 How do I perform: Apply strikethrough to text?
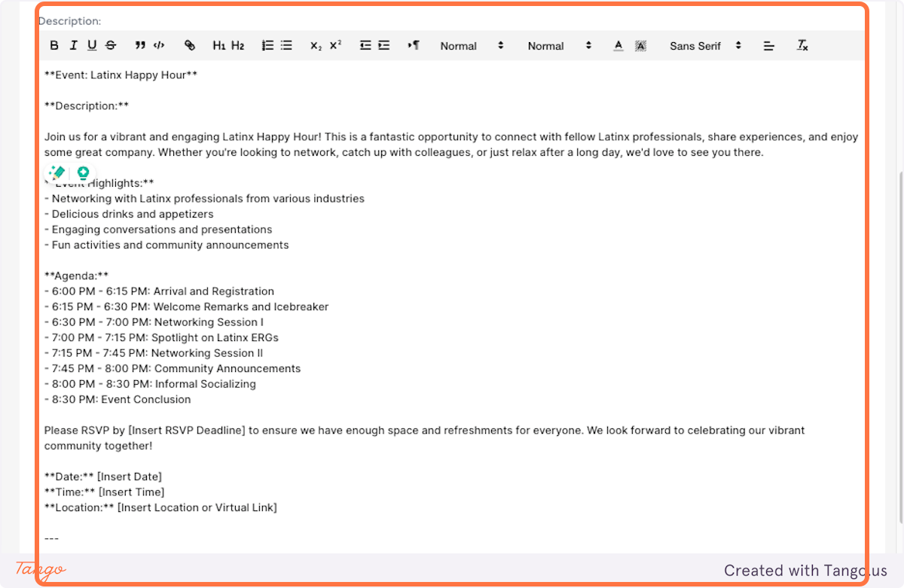point(111,46)
